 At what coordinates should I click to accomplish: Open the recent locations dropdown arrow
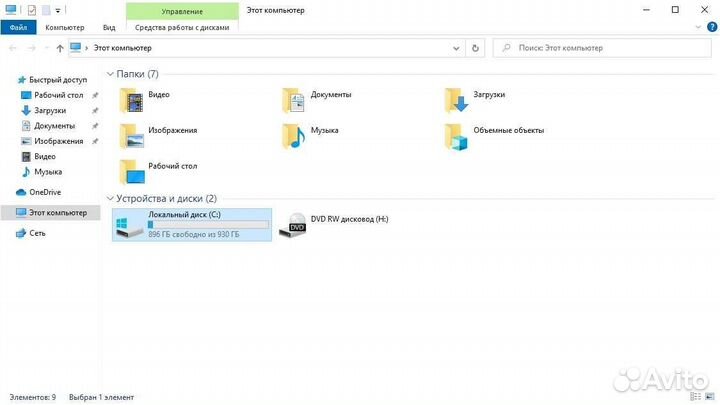tap(46, 48)
